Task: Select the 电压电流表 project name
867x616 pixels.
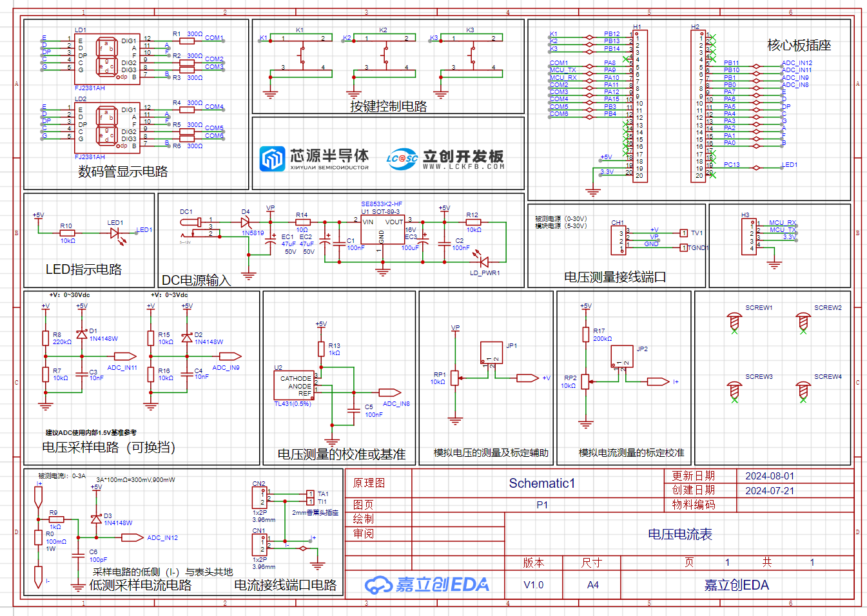Action: 680,534
